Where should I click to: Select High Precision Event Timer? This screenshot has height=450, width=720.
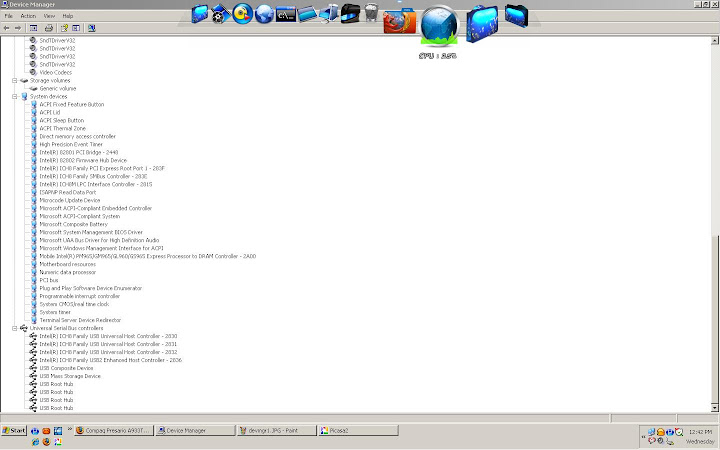pyautogui.click(x=71, y=144)
